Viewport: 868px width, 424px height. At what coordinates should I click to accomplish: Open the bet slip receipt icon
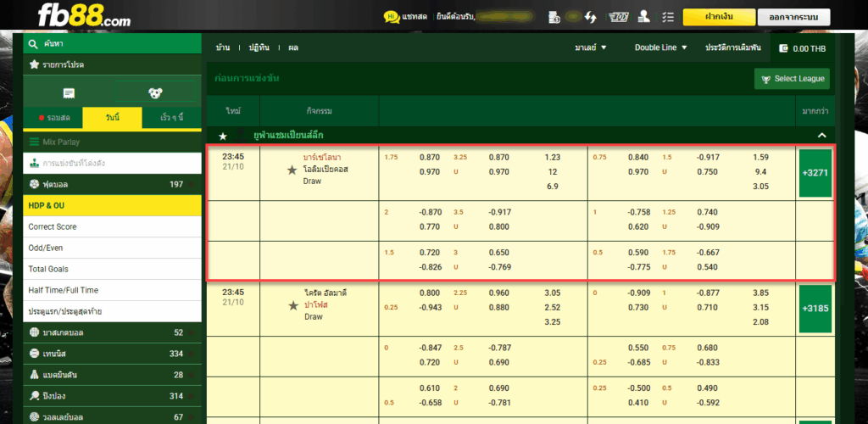[70, 93]
